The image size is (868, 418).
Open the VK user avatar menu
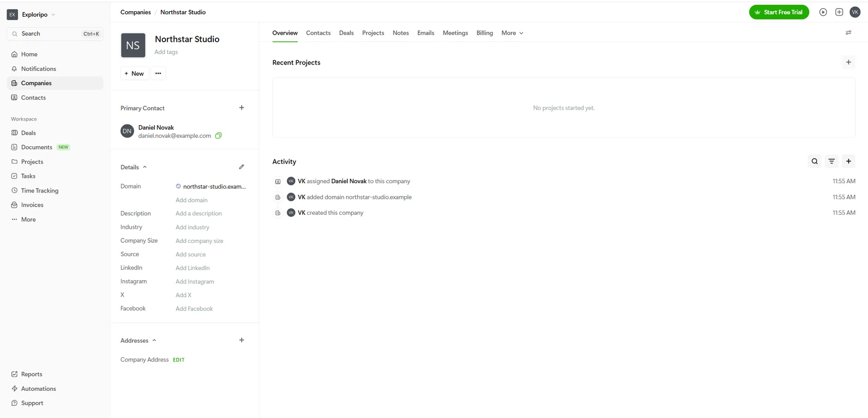click(855, 12)
